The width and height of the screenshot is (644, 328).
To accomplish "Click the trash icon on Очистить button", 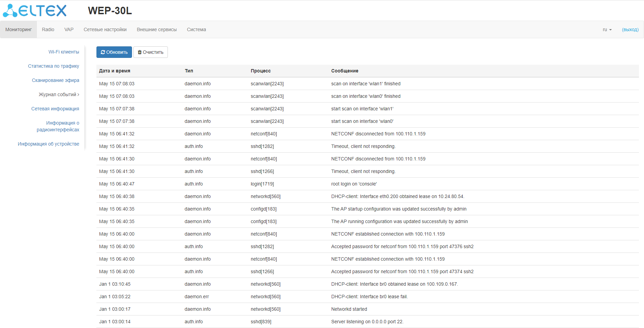I will [139, 52].
